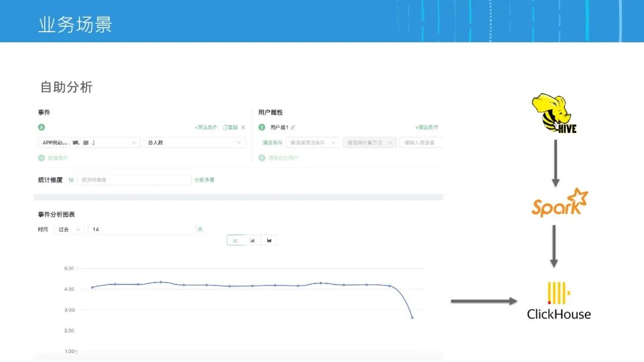Add a filter condition for event A
This screenshot has width=644, height=362.
206,128
